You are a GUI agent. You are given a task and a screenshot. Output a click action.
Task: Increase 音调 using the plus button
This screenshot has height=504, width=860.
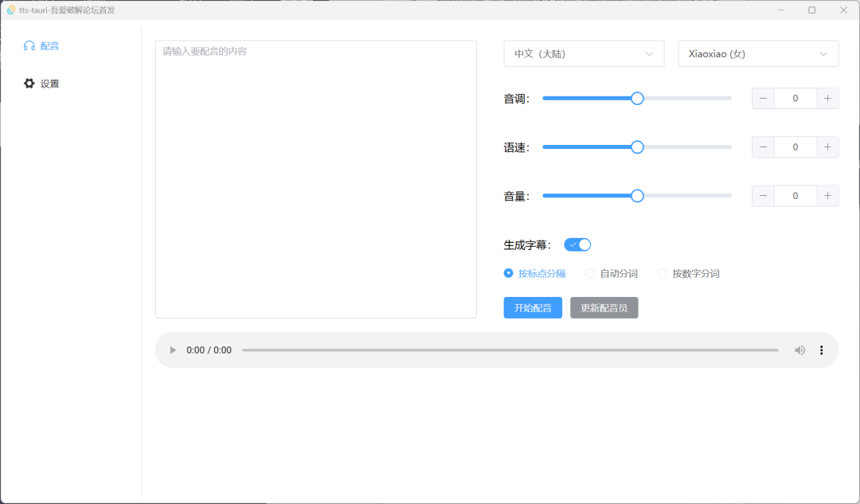click(x=827, y=98)
